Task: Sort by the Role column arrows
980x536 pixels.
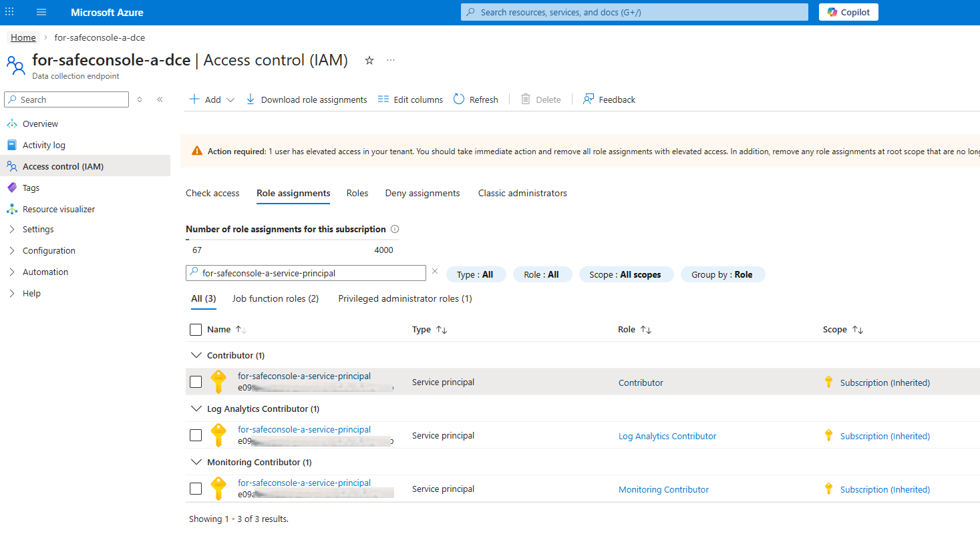Action: 646,330
